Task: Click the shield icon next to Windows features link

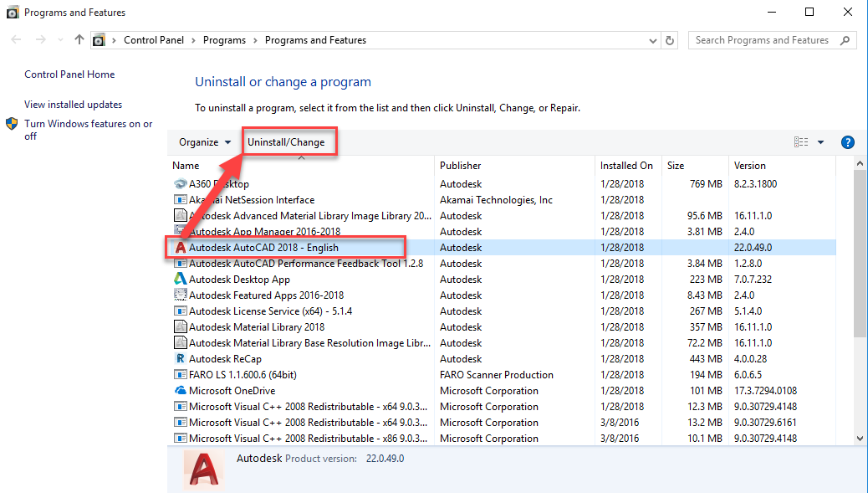Action: [x=11, y=125]
